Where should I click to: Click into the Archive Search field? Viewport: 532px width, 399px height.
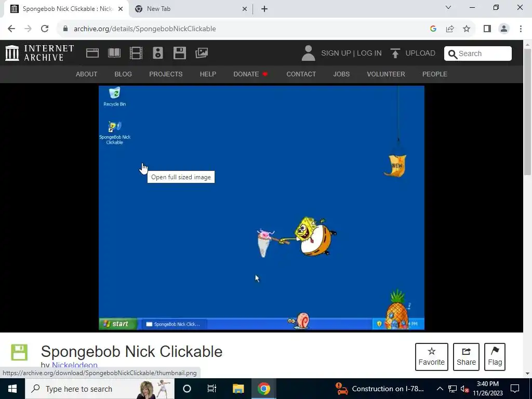pyautogui.click(x=478, y=54)
